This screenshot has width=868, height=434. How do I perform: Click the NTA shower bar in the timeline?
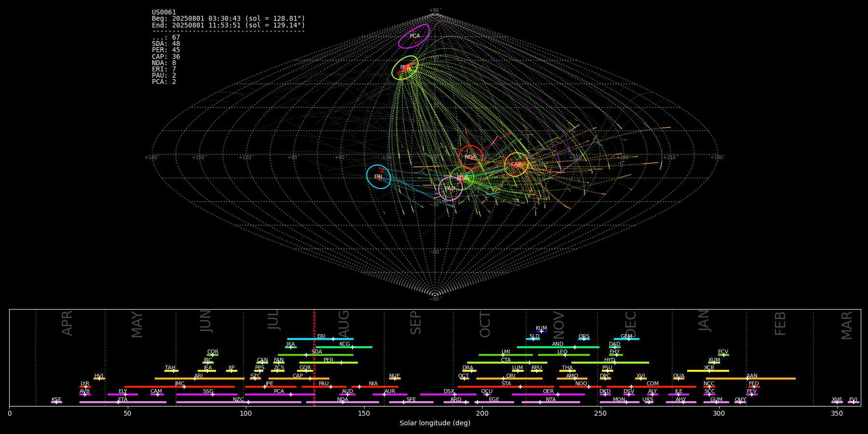pyautogui.click(x=551, y=402)
